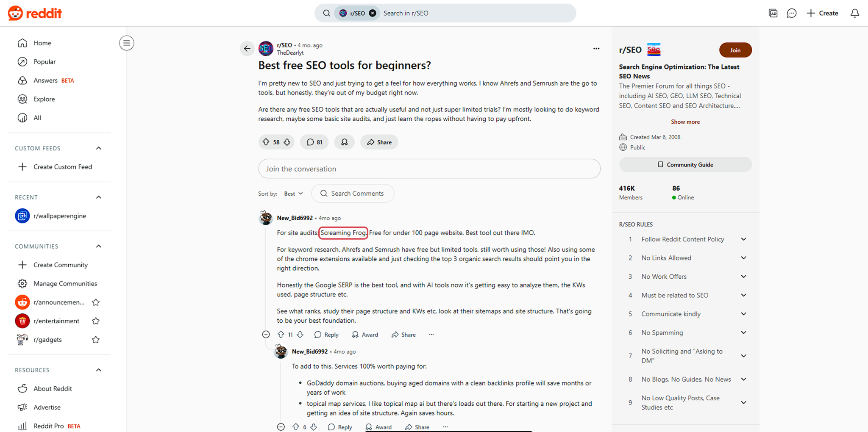Screen dimensions: 868x432
Task: Open r/entertainment community
Action: tap(56, 321)
